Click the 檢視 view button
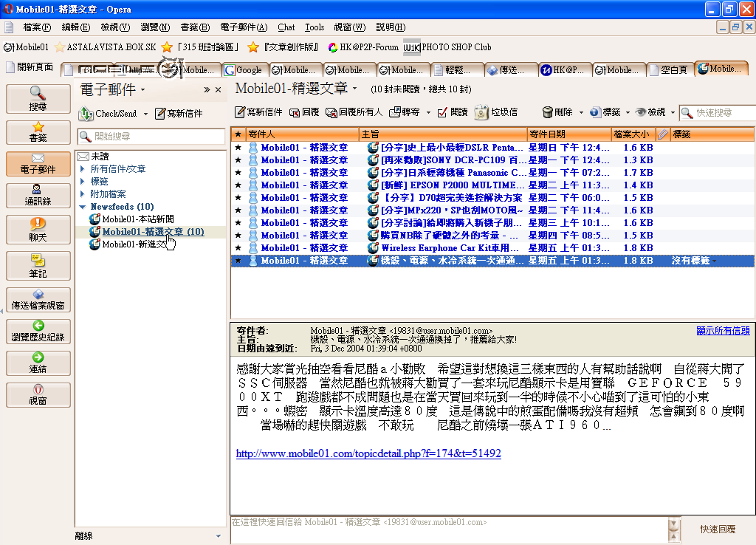 point(650,112)
